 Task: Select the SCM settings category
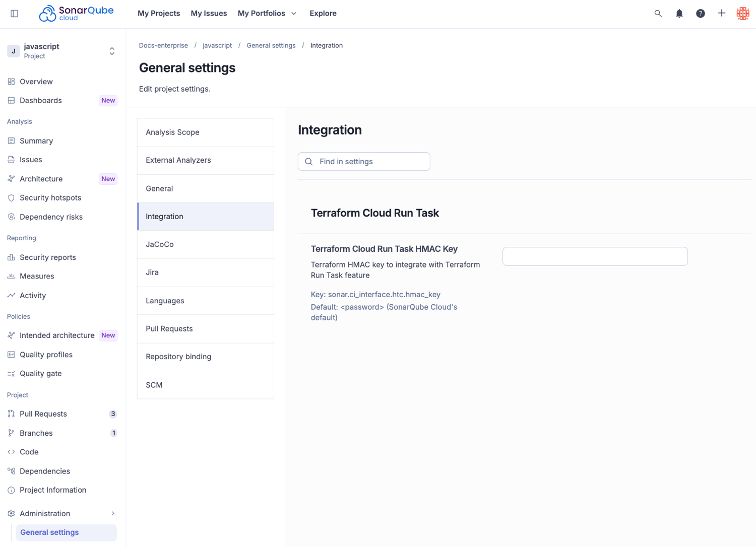point(206,385)
